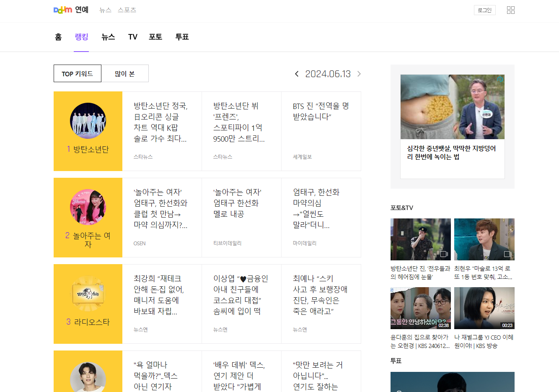559x392 pixels.
Task: Open article 방탄소년단 뷔 '프렌즈' 스포티파이
Action: coord(239,122)
